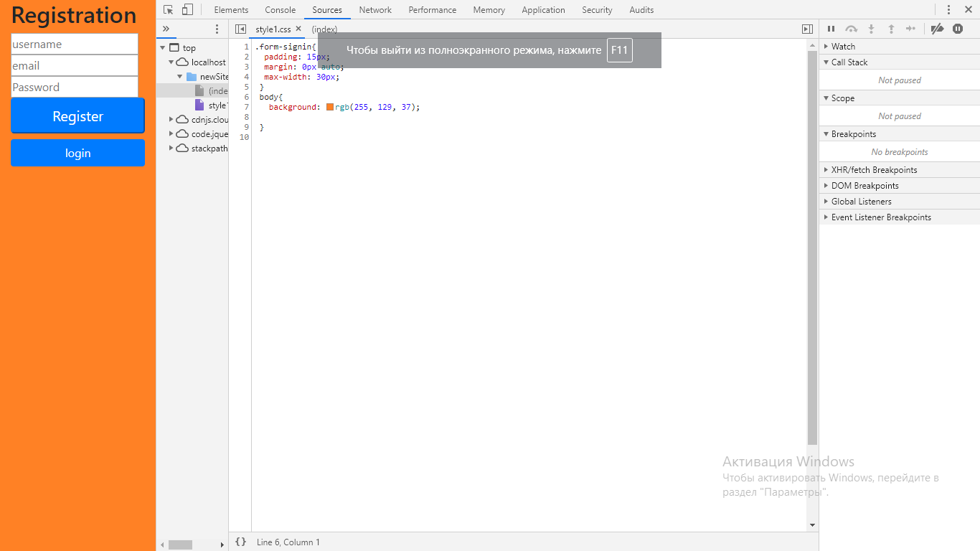Step over next function call
The width and height of the screenshot is (980, 551).
pos(851,29)
